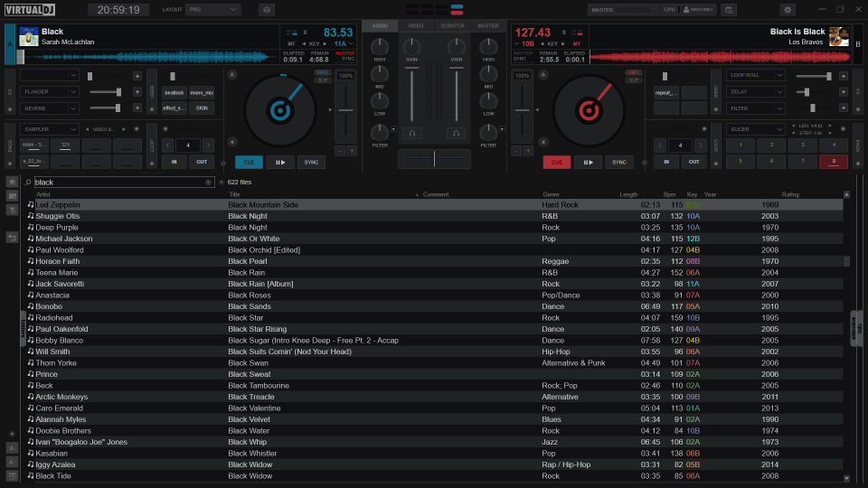Toggle left deck SLIP mode
This screenshot has width=868, height=488.
click(x=322, y=80)
